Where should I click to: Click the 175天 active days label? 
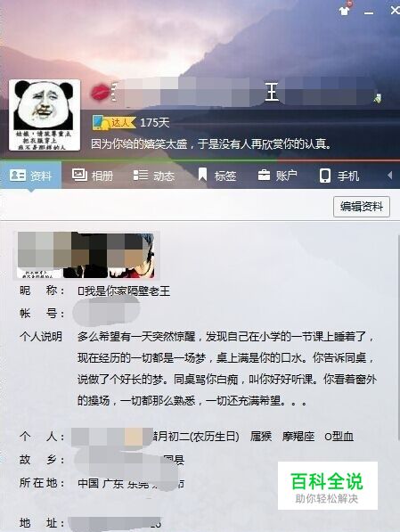(155, 122)
